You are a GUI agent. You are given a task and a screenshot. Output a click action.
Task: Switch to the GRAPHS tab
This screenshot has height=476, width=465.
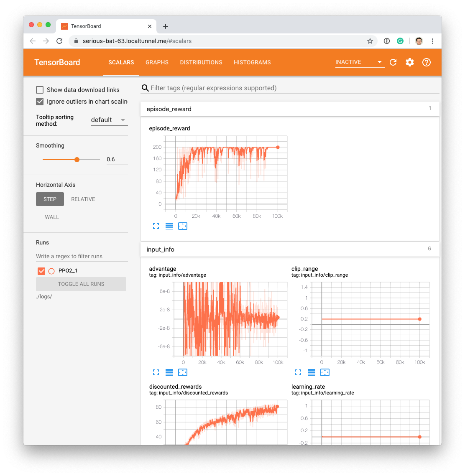click(157, 62)
